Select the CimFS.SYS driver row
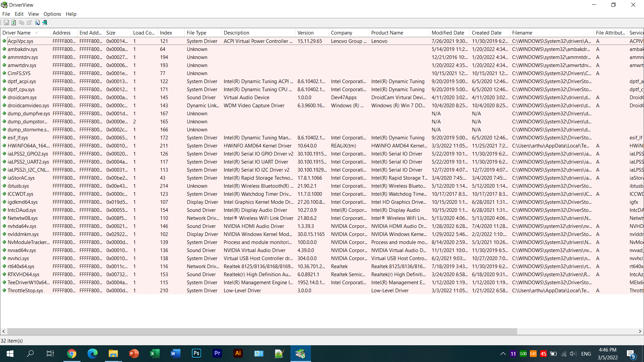Screen dimensions: 644x362 (322, 73)
